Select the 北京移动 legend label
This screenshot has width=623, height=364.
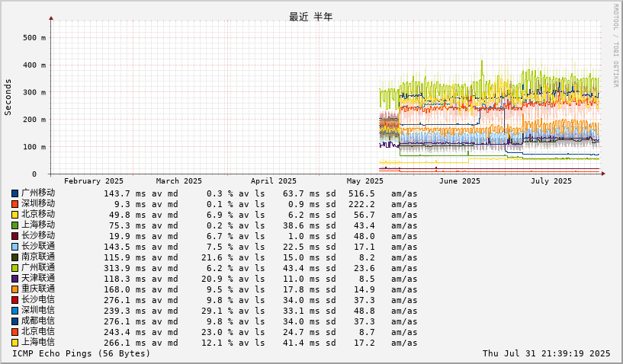[x=38, y=214]
